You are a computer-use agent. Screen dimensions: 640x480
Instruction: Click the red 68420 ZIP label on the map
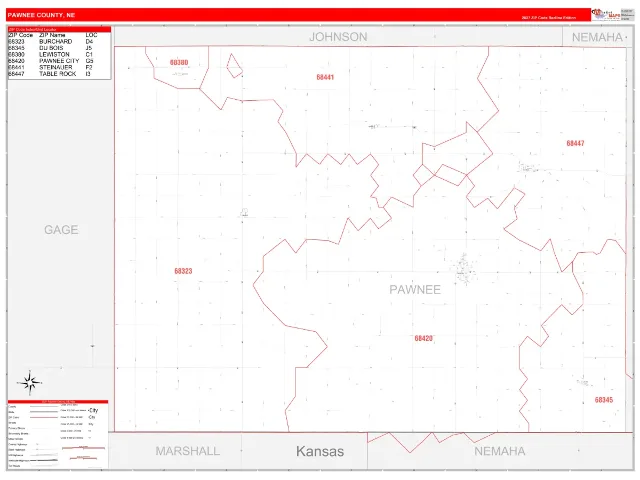[423, 338]
